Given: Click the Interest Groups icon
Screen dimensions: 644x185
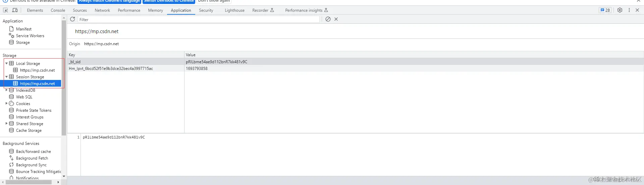Looking at the screenshot, I should (x=11, y=117).
